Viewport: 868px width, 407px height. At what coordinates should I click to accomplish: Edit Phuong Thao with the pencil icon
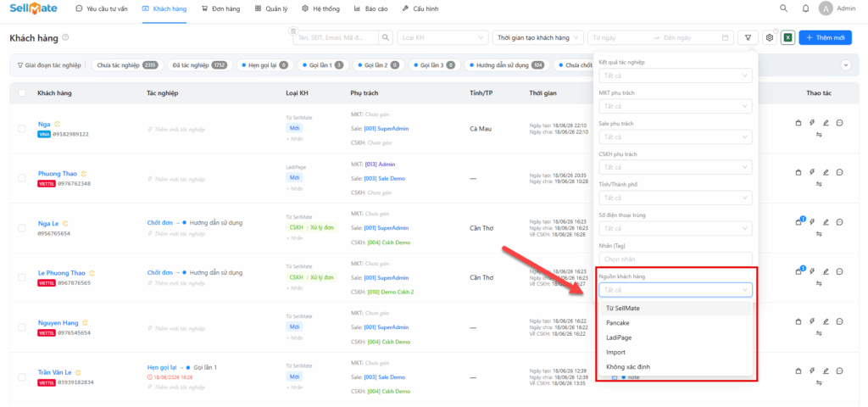pos(826,172)
